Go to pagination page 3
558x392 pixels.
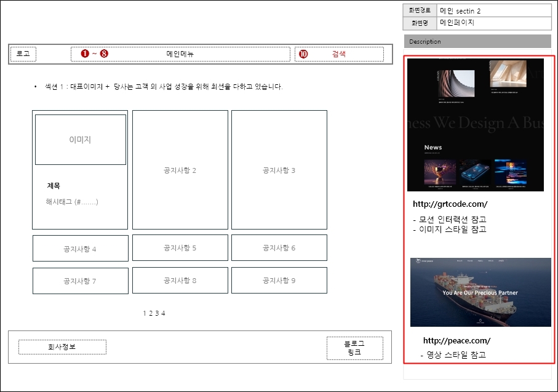157,313
